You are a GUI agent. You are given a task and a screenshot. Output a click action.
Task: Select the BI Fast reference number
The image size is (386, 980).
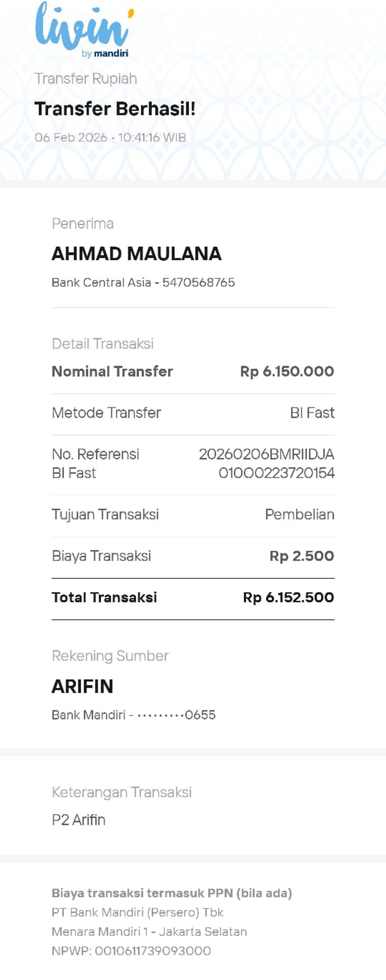click(x=266, y=464)
